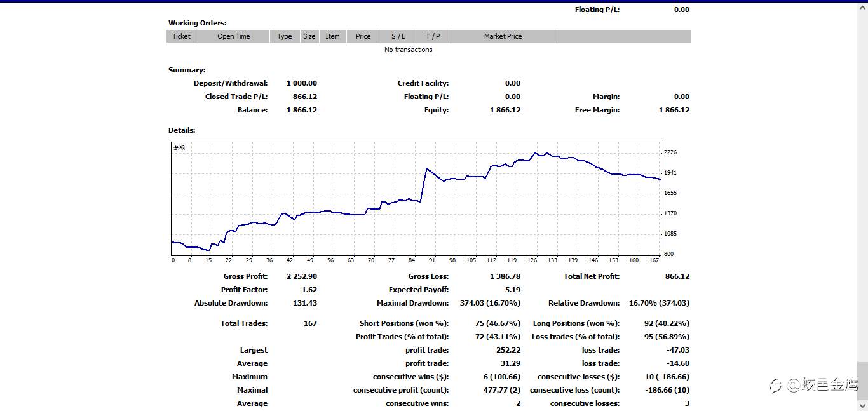The image size is (868, 411).
Task: Click the scrollbar down arrow
Action: pos(862,405)
